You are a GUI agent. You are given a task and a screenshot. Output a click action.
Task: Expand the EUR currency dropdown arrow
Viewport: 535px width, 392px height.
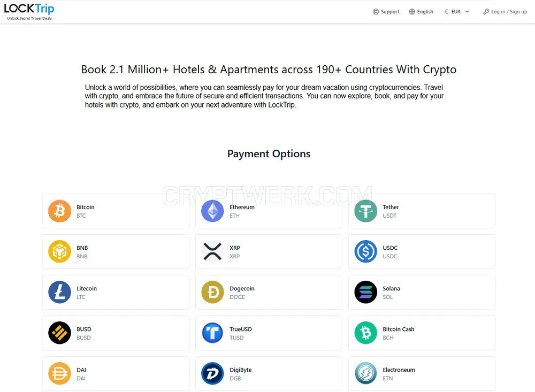(x=467, y=12)
